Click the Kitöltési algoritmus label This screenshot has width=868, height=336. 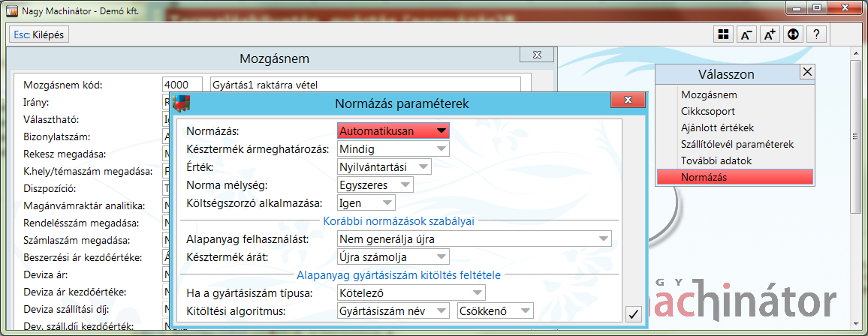tap(235, 311)
